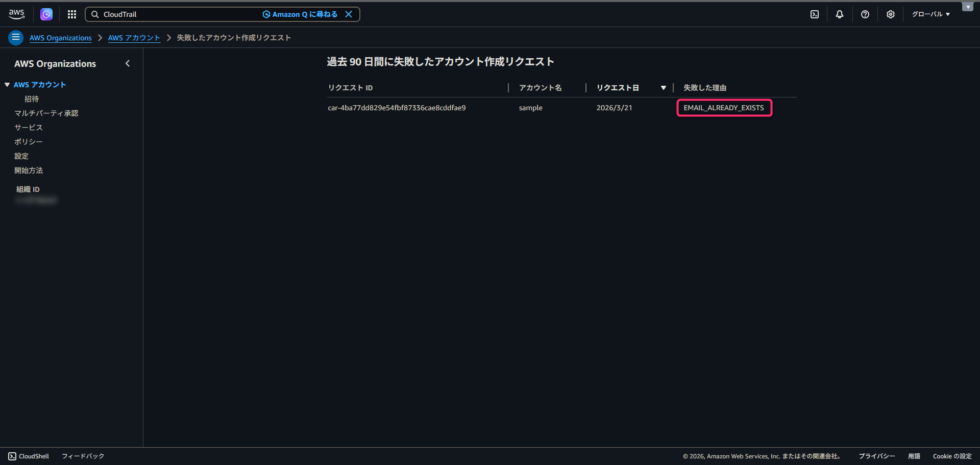Open the services grid menu
Image resolution: width=980 pixels, height=465 pixels.
[72, 14]
